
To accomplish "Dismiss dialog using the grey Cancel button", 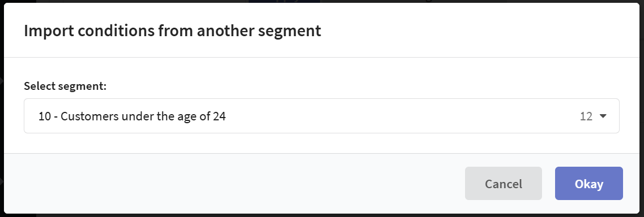I will click(x=504, y=184).
